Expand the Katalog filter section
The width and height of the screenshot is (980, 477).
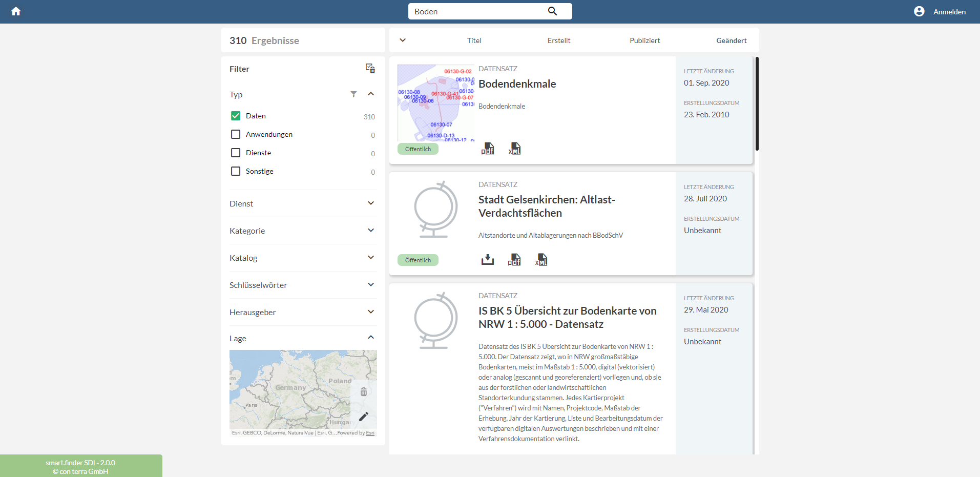[x=371, y=258]
